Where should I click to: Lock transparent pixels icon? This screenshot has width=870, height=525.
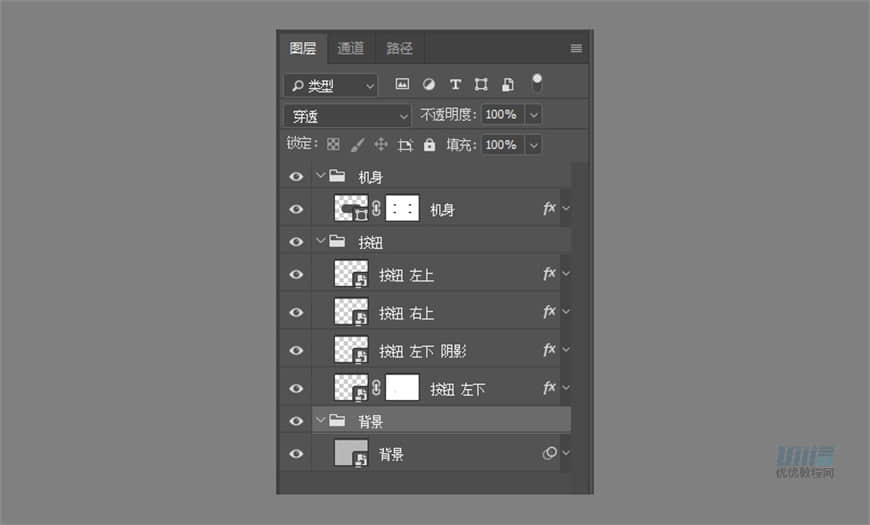pos(333,145)
